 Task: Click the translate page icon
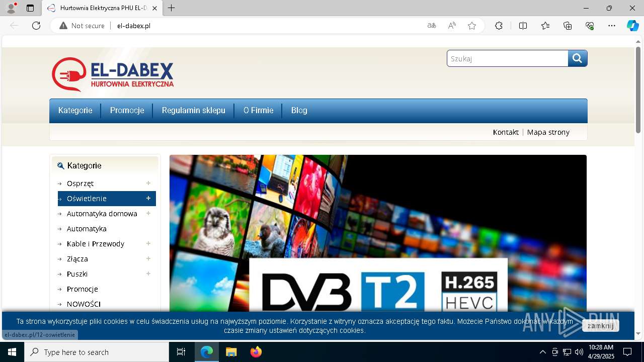pos(432,26)
